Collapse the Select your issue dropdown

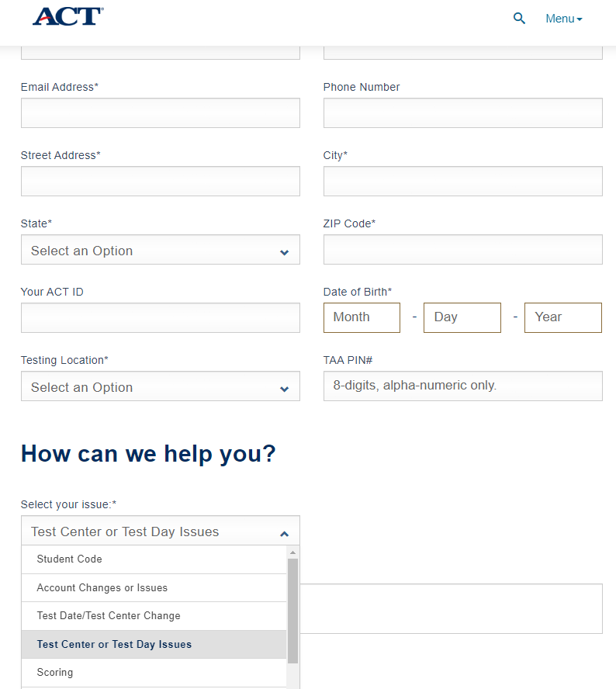[x=161, y=531]
